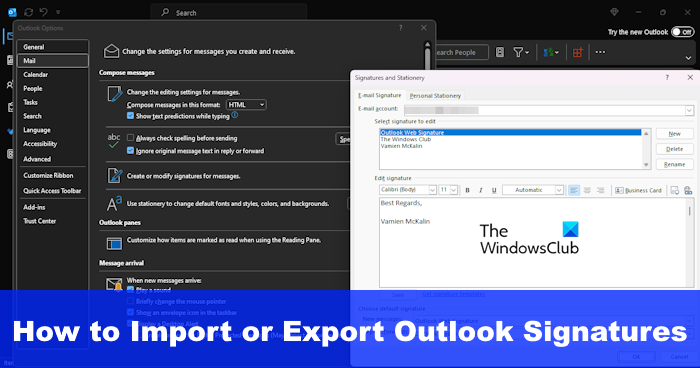This screenshot has height=368, width=700.
Task: Click the Search box in Outlook title bar
Action: [x=229, y=13]
